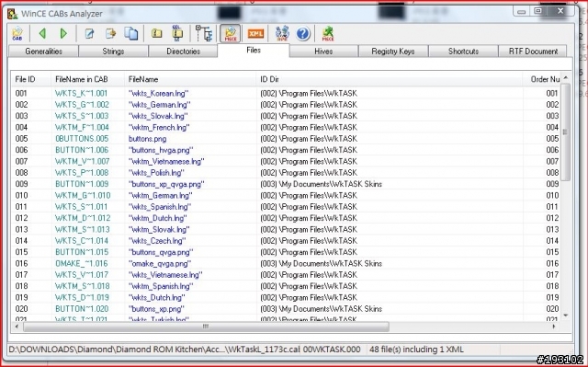Click file name "wkts_Spanish.lng"

coord(160,207)
